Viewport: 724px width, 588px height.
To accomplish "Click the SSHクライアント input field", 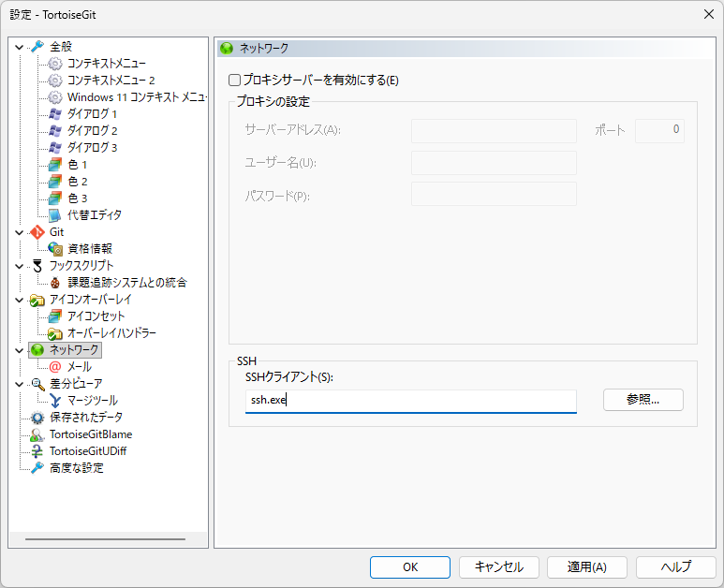I will pos(411,401).
